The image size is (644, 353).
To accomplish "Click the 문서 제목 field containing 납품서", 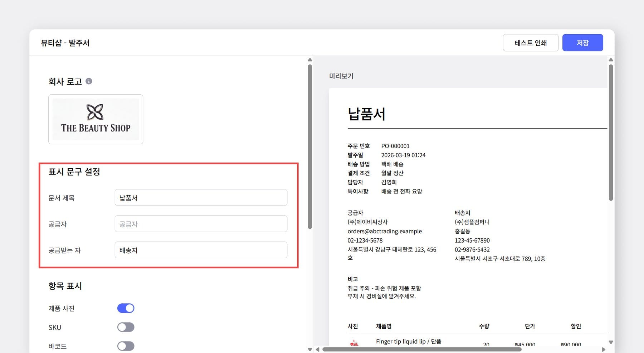I will pyautogui.click(x=201, y=197).
